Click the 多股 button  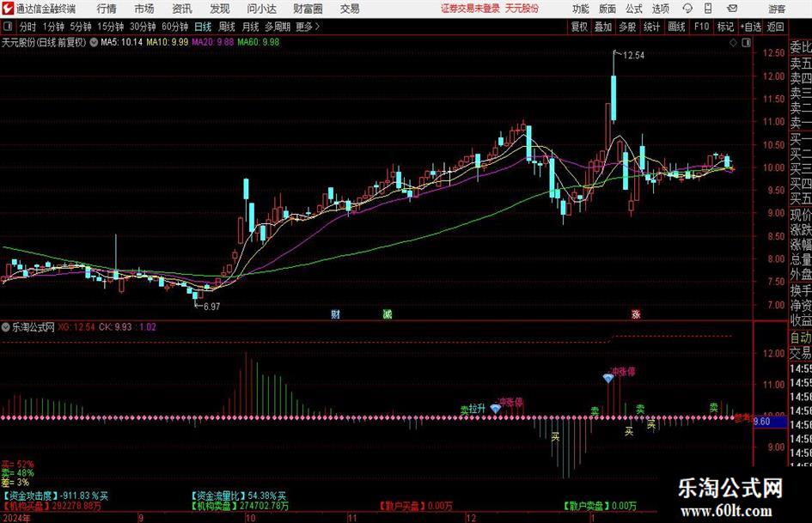coord(627,27)
